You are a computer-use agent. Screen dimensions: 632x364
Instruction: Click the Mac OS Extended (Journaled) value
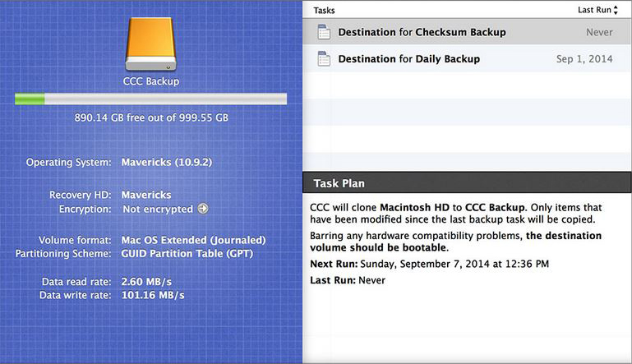click(x=193, y=240)
